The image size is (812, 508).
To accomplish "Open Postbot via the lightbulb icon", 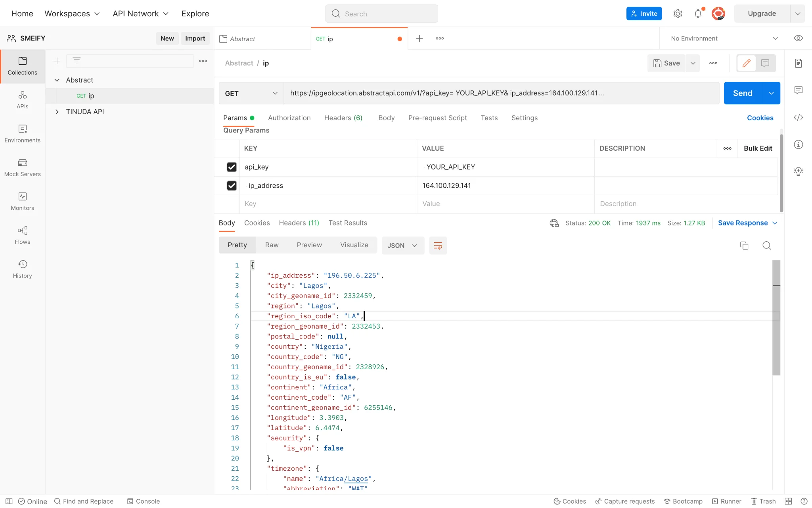I will click(798, 171).
